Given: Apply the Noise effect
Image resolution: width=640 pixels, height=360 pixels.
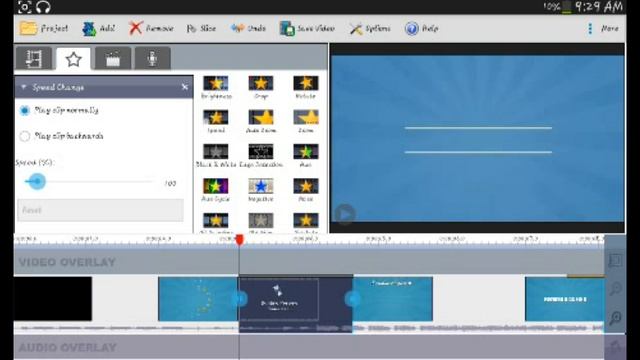Looking at the screenshot, I should tap(306, 190).
